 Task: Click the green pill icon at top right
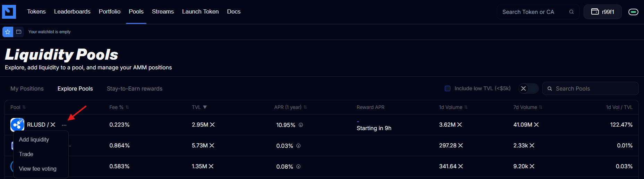[x=633, y=12]
